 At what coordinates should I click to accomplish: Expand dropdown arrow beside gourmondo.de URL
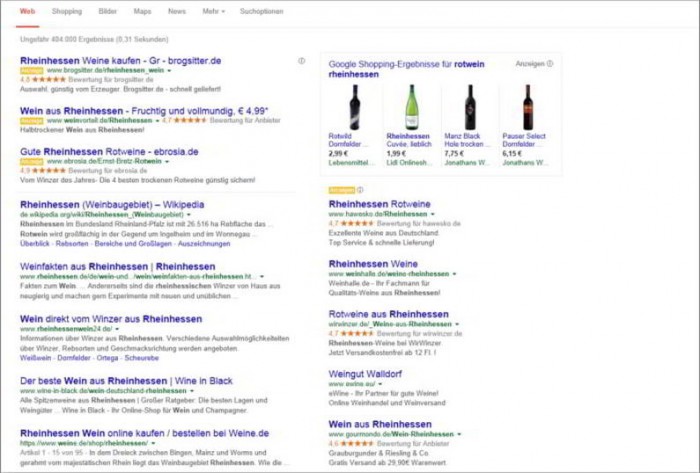(x=459, y=434)
